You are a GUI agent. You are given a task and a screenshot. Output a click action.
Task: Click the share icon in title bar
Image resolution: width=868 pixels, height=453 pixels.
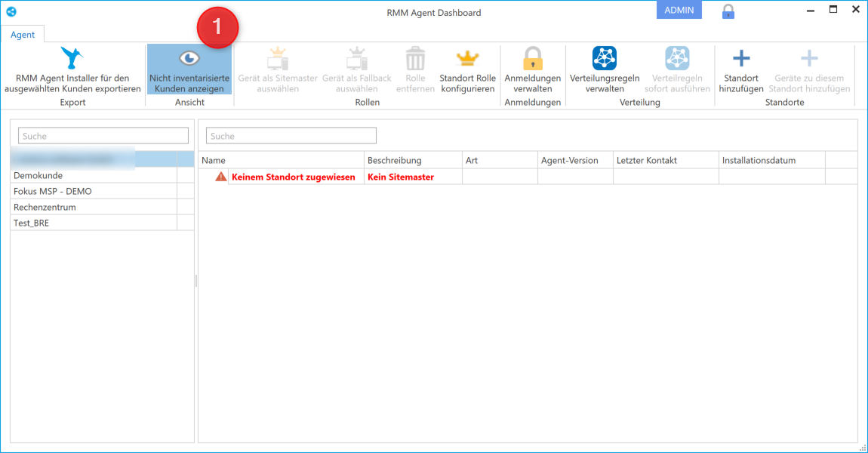11,11
